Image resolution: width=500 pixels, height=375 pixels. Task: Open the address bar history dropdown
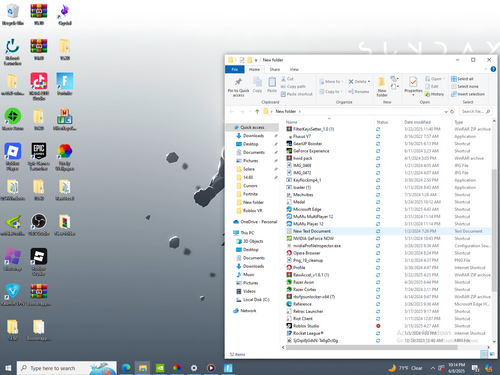pyautogui.click(x=446, y=112)
